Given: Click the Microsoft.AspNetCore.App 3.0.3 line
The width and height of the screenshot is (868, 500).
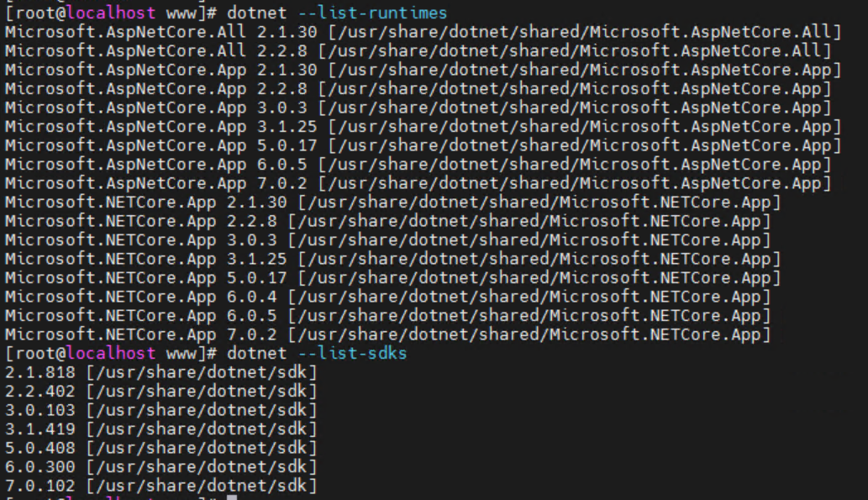Looking at the screenshot, I should (x=418, y=108).
